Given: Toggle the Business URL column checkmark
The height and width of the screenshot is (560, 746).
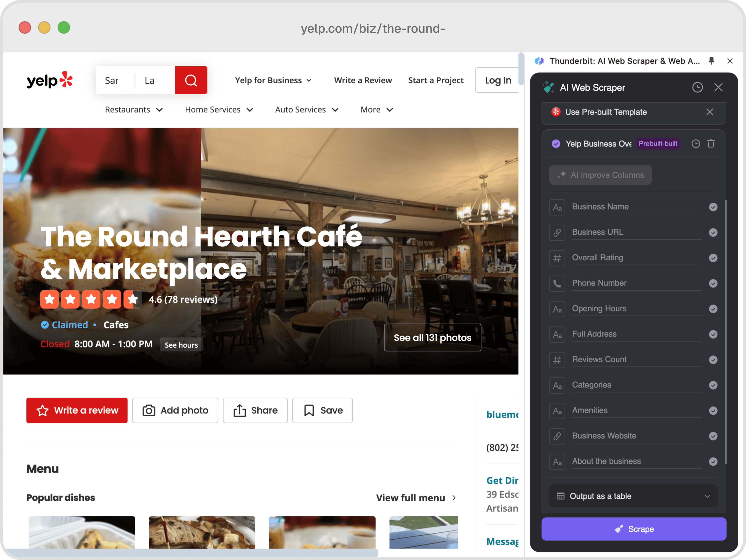Looking at the screenshot, I should click(713, 232).
